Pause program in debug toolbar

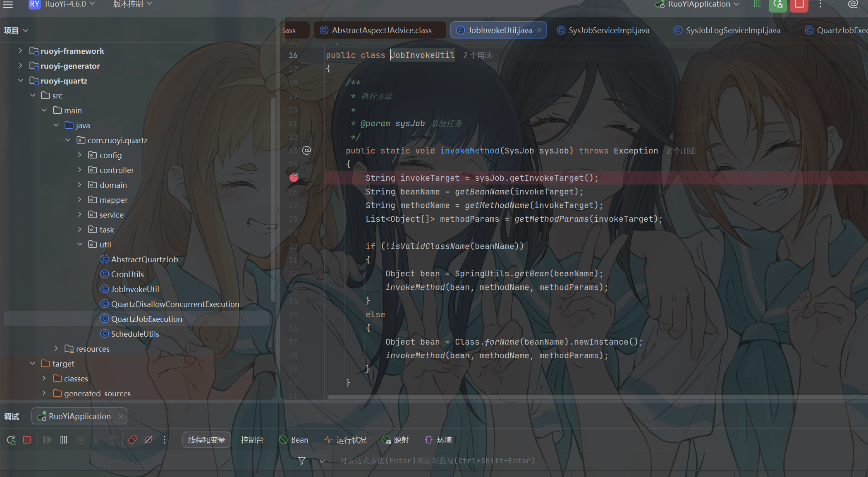pyautogui.click(x=64, y=440)
